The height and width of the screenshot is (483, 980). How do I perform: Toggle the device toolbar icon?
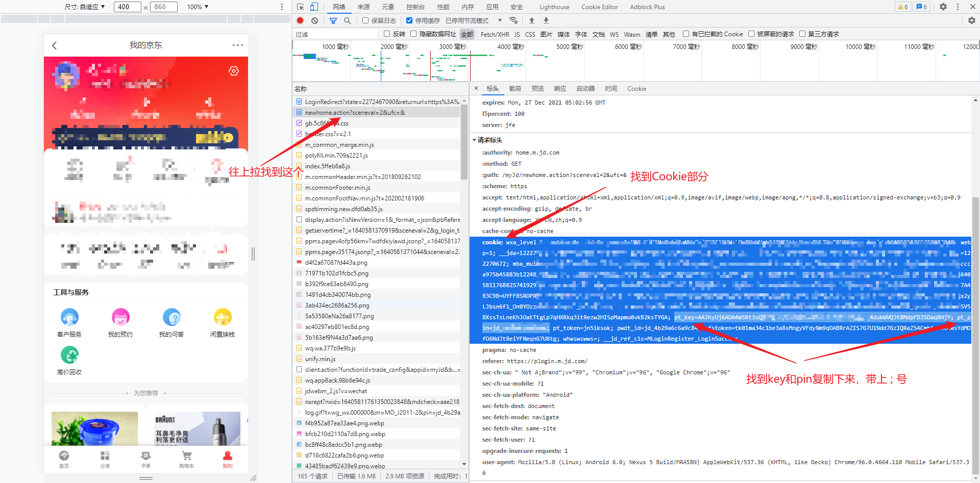(x=314, y=7)
